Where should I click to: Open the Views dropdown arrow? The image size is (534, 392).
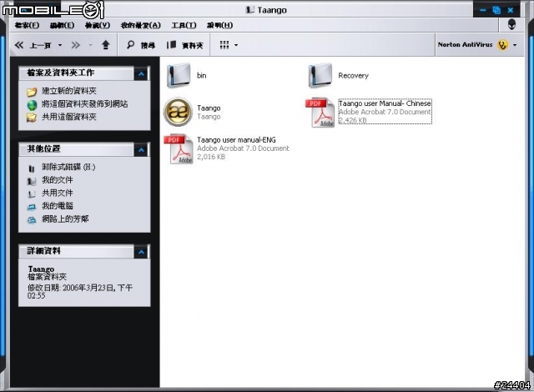[x=236, y=45]
